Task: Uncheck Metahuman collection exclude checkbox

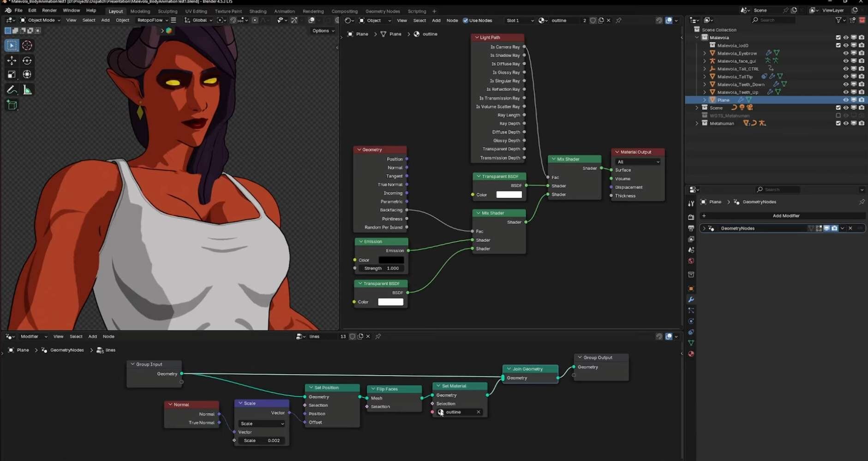Action: [x=838, y=123]
